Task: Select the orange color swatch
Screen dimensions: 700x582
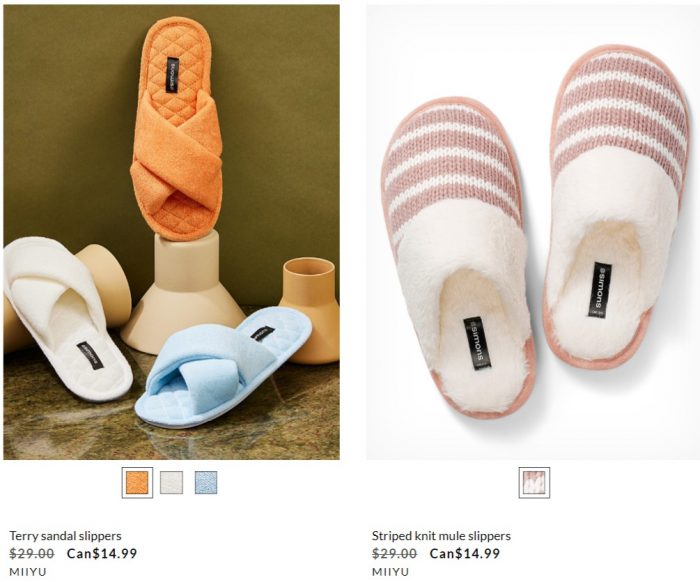Action: pyautogui.click(x=137, y=482)
